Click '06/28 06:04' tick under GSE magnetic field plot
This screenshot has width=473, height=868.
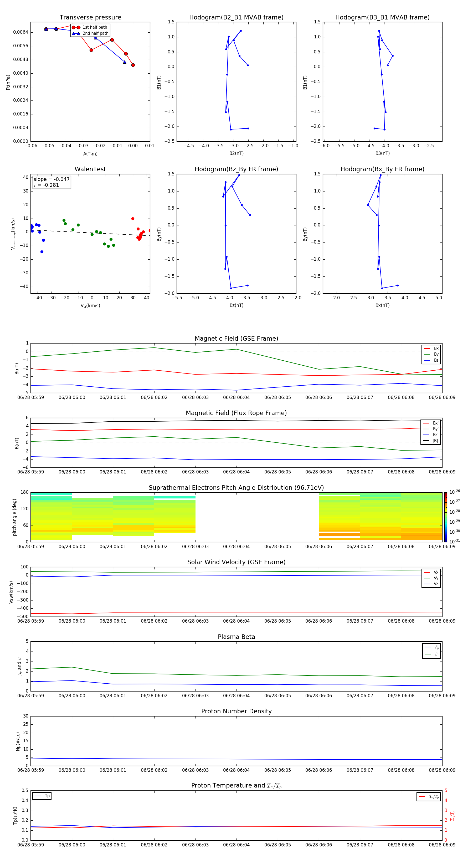236,398
